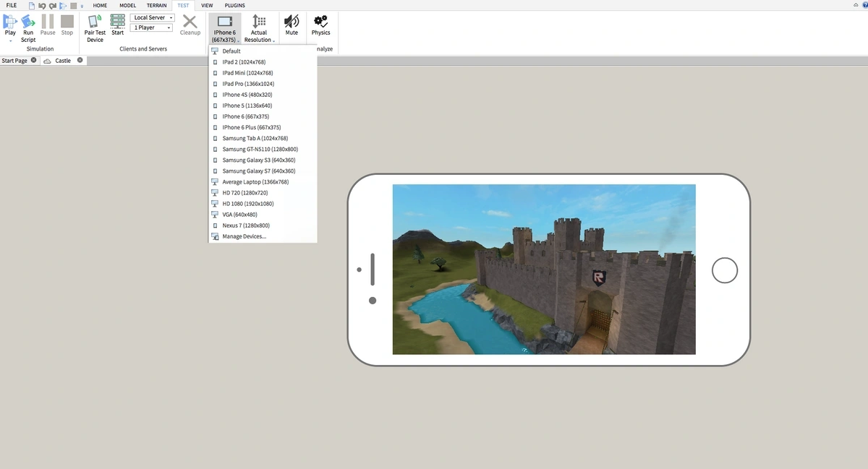Toggle the Mute audio button
This screenshot has height=469, width=868.
point(292,22)
